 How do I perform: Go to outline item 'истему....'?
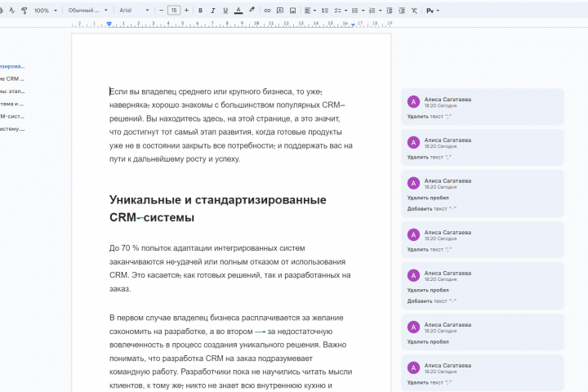coord(12,129)
